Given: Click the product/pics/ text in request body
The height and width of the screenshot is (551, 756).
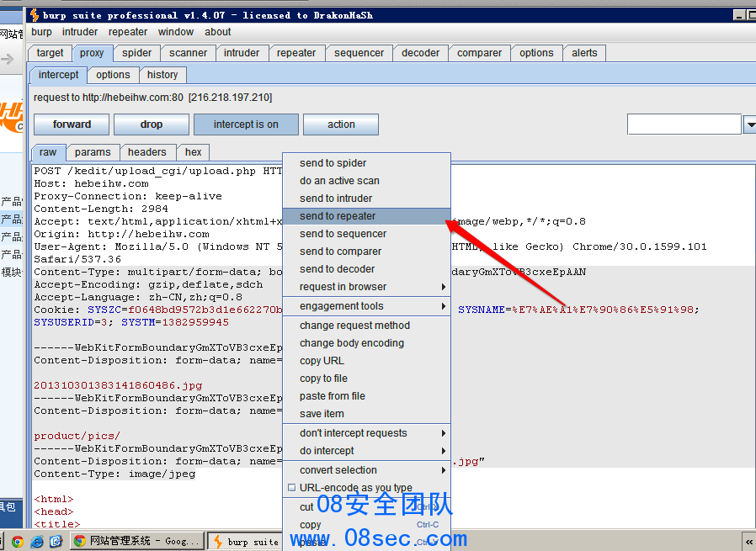Looking at the screenshot, I should click(77, 436).
